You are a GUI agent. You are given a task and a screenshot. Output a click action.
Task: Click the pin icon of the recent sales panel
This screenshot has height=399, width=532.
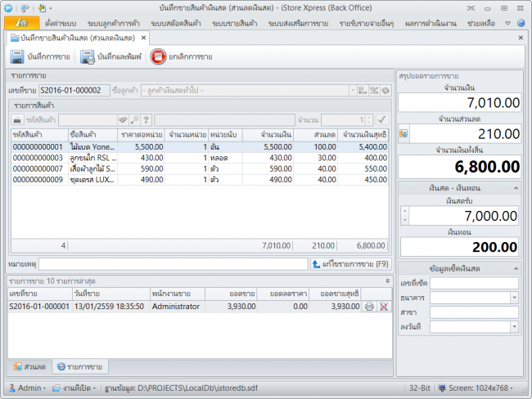click(x=387, y=280)
